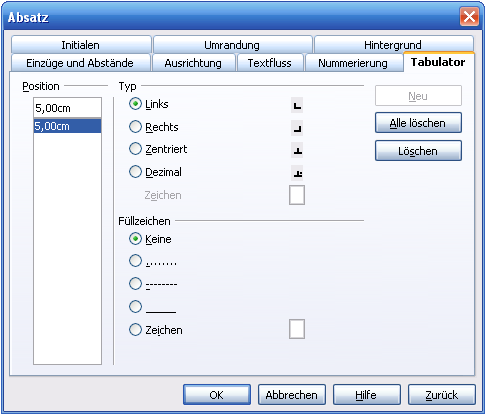Select the highlighted 5,00cm list entry
Image resolution: width=486 pixels, height=415 pixels.
[67, 126]
